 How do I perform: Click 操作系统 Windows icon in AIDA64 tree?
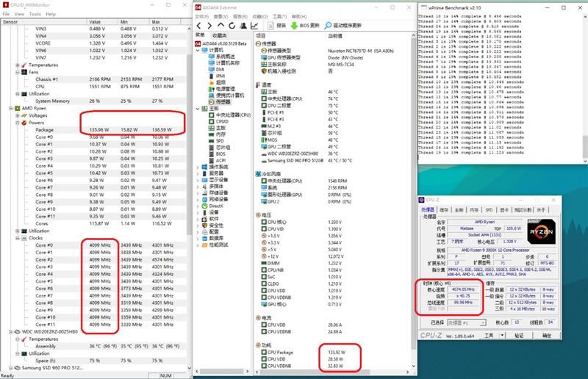(204, 167)
